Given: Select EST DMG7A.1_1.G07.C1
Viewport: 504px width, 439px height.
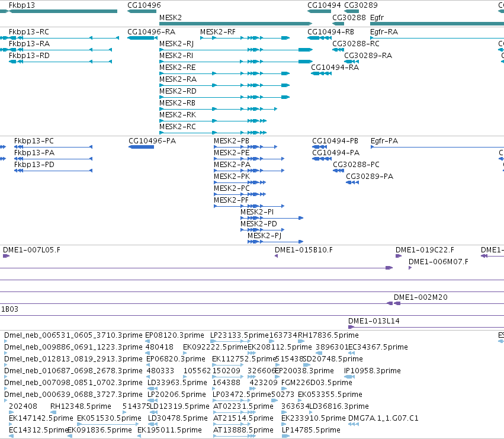Looking at the screenshot, I should (x=383, y=418).
